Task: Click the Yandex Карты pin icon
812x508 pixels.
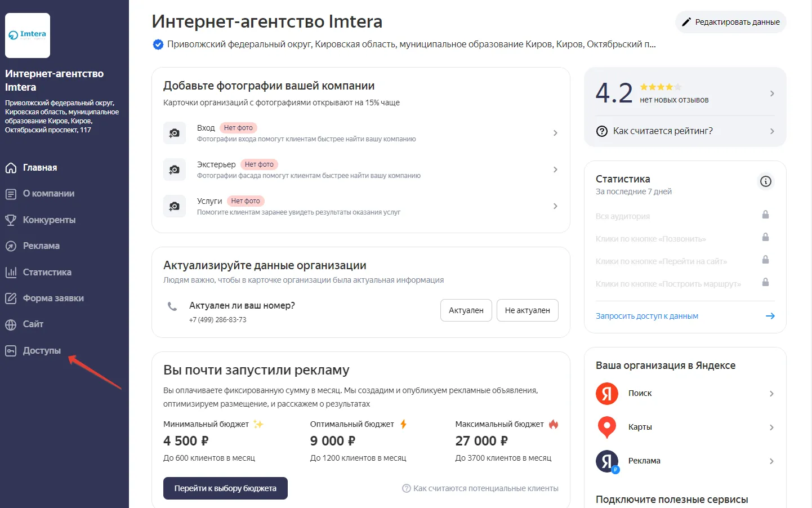Action: coord(607,427)
